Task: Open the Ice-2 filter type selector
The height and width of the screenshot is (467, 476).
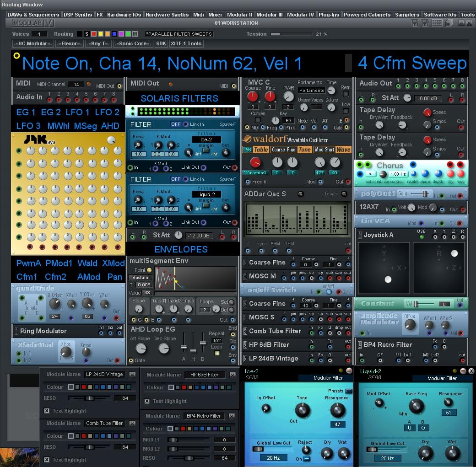Action: (206, 140)
